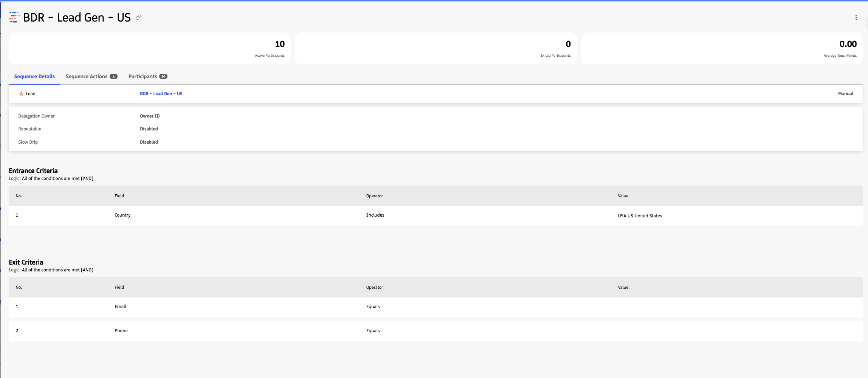Click the Owner ID value
This screenshot has width=868, height=378.
150,116
